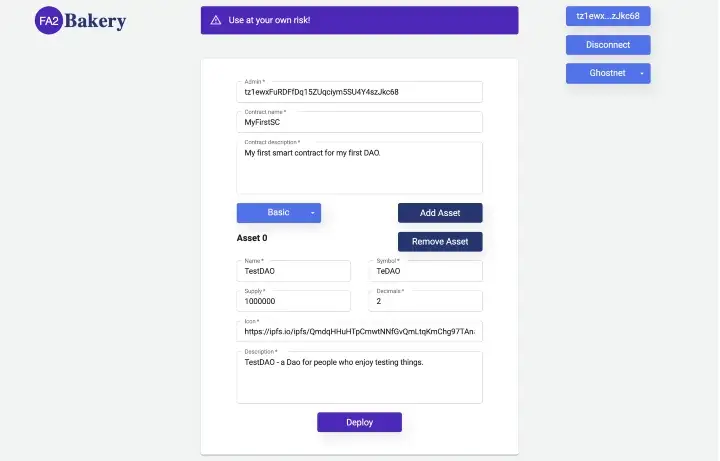Click the warning triangle icon in banner

[x=216, y=20]
